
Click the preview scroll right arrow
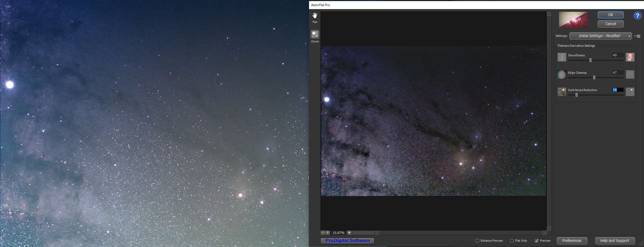pyautogui.click(x=545, y=233)
